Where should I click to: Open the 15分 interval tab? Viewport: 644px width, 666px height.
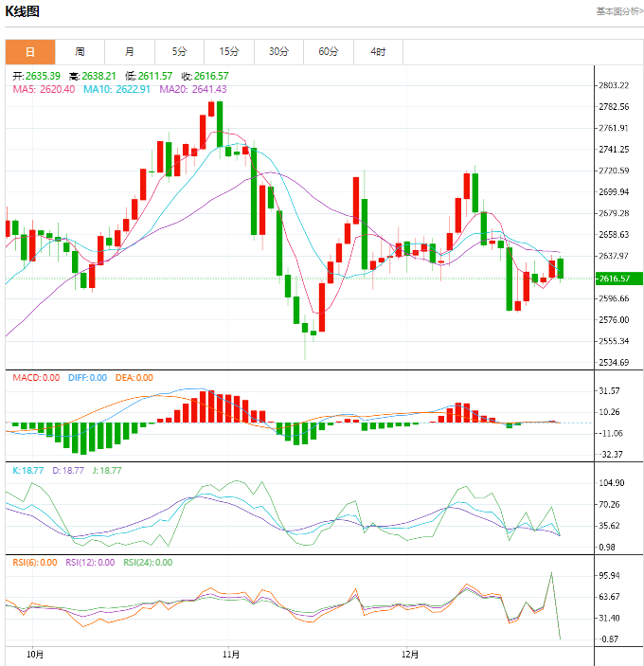pyautogui.click(x=229, y=52)
